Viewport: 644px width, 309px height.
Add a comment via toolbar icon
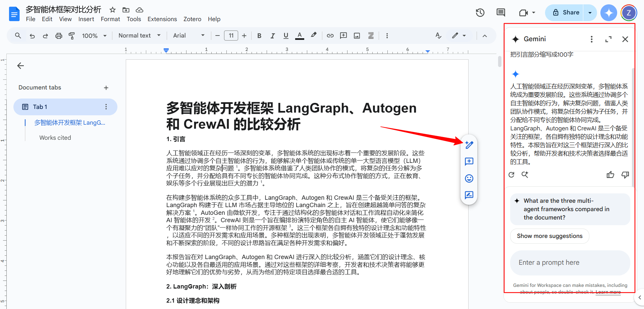click(343, 36)
